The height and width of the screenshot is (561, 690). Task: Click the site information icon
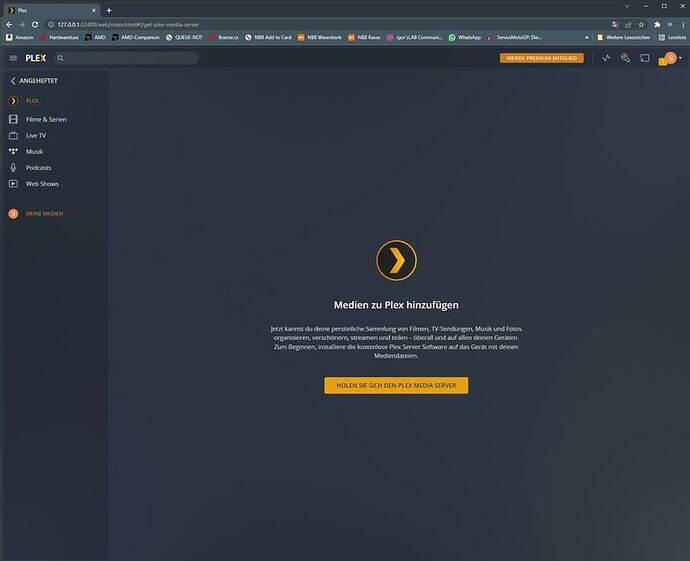point(51,25)
